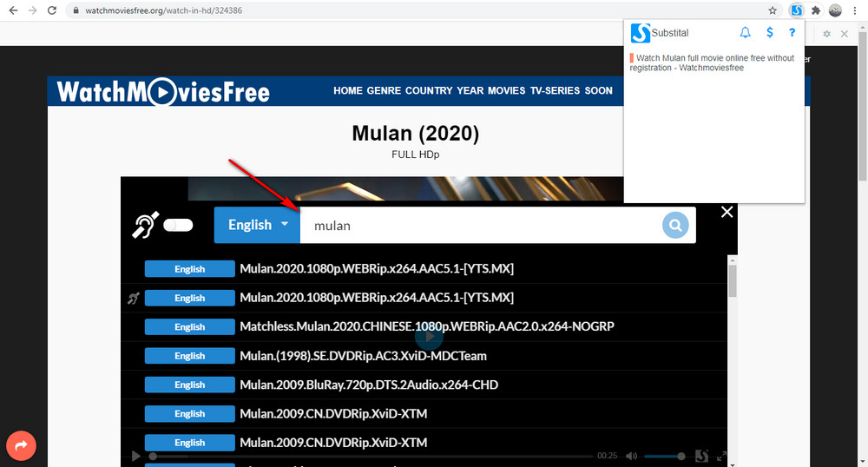
Task: Open the SOON section
Action: click(x=598, y=91)
